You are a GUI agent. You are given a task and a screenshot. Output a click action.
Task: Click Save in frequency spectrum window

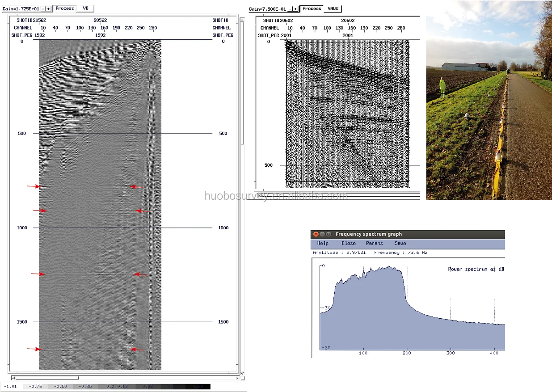pyautogui.click(x=400, y=244)
